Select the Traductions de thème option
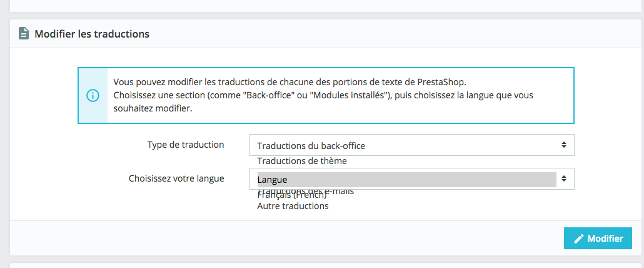 pos(301,161)
